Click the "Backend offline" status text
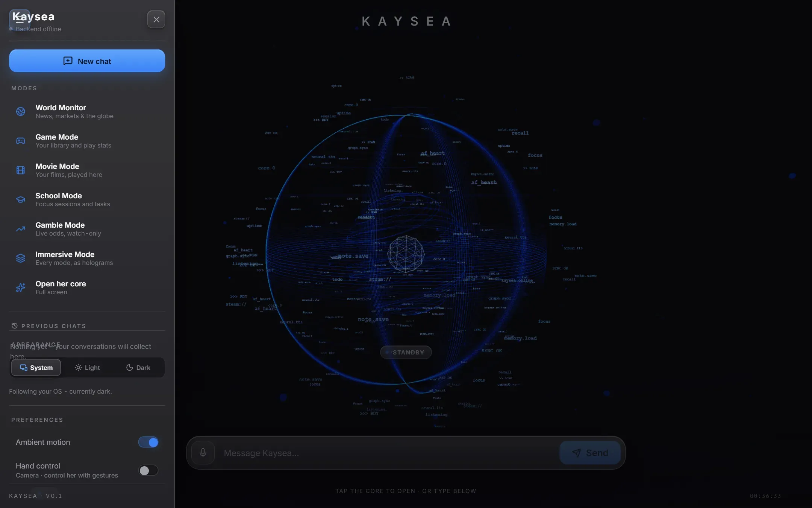This screenshot has height=508, width=812. pyautogui.click(x=38, y=29)
